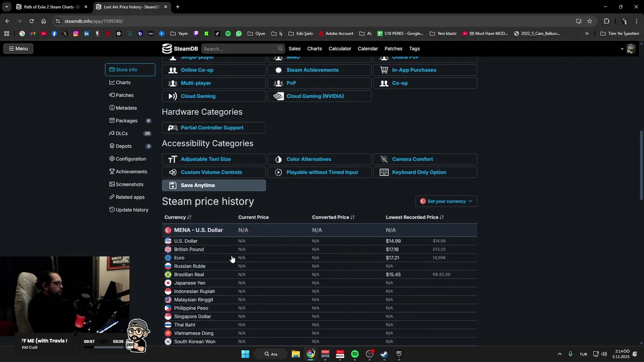The image size is (644, 362).
Task: Sort table by Lowest Recorded Price column
Action: click(x=415, y=217)
